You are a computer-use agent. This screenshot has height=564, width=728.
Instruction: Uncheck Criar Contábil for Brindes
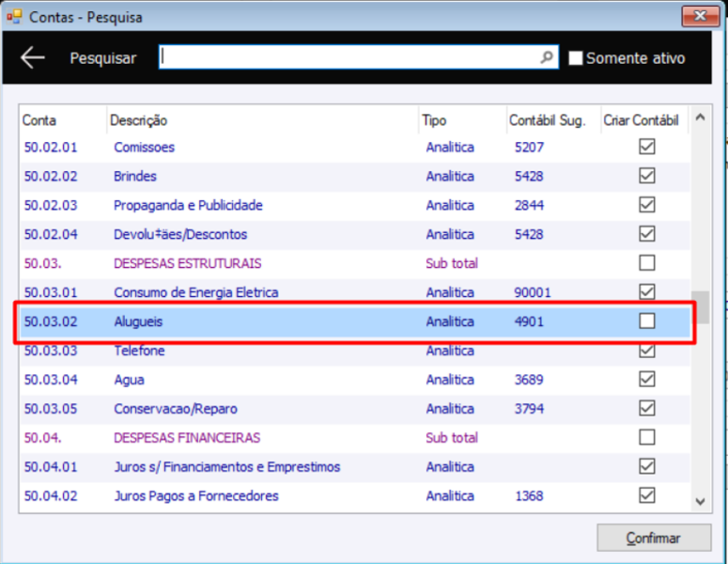point(647,176)
